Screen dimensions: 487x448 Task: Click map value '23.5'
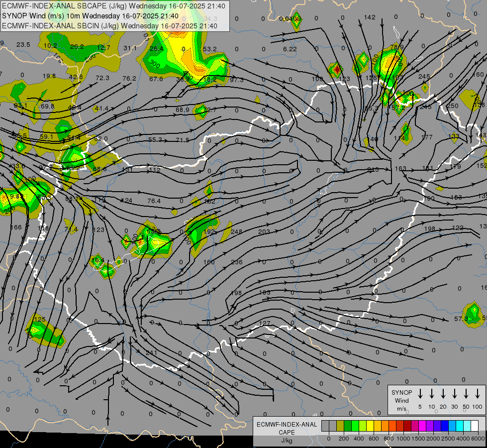(x=23, y=45)
